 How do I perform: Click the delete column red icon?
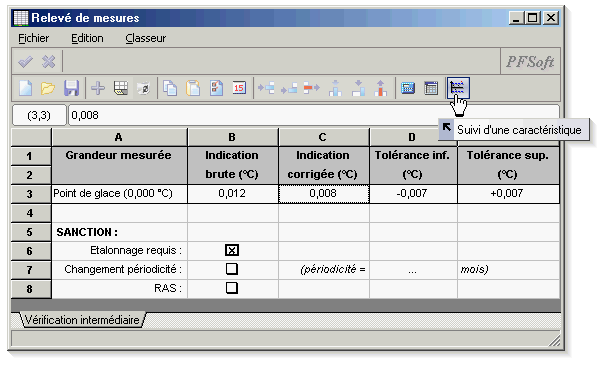pos(312,88)
